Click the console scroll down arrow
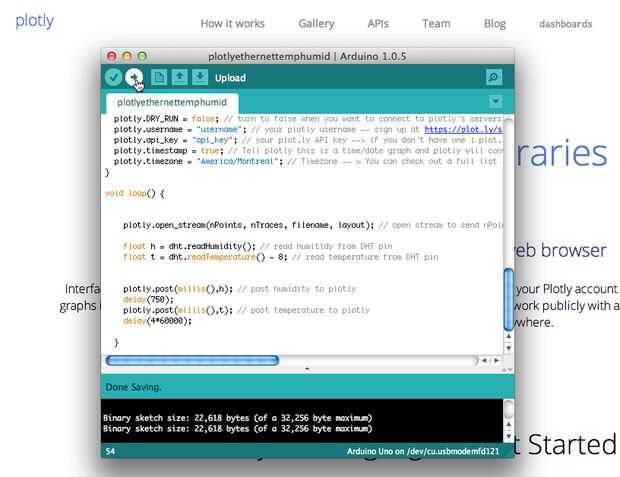Image resolution: width=620 pixels, height=477 pixels. (509, 436)
